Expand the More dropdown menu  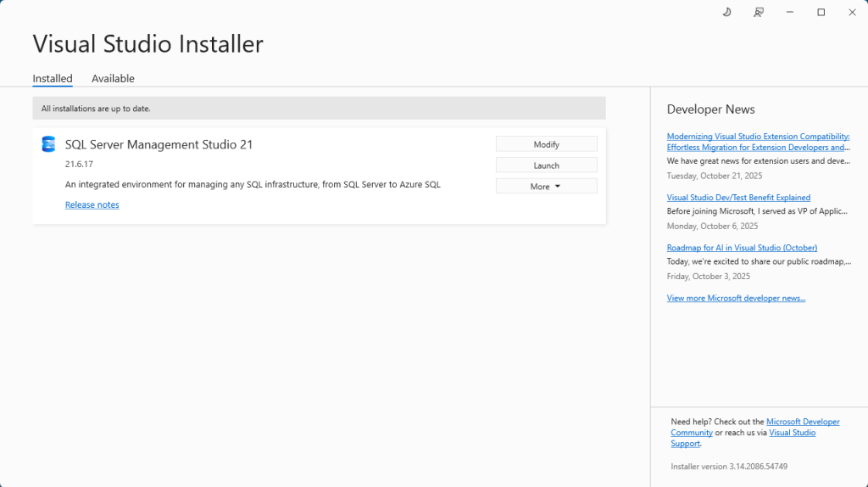tap(547, 186)
